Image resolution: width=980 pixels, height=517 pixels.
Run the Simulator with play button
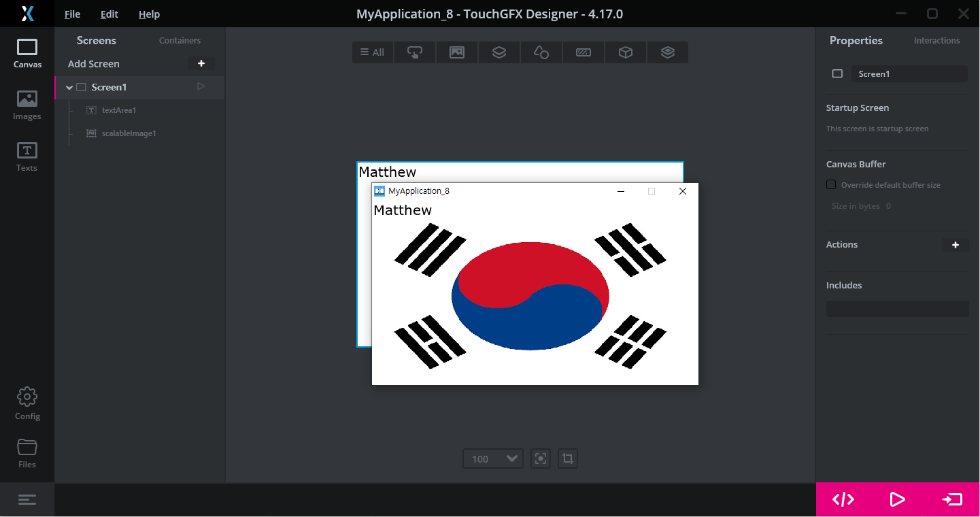tap(898, 500)
